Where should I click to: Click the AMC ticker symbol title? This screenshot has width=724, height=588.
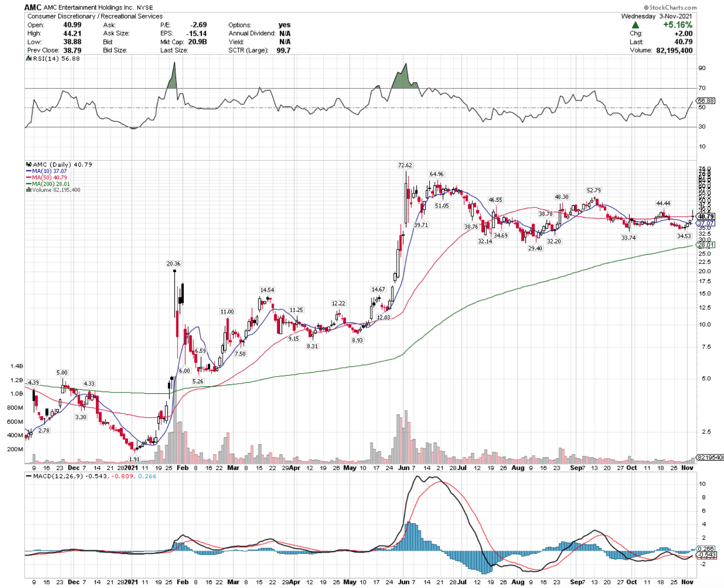pos(33,7)
